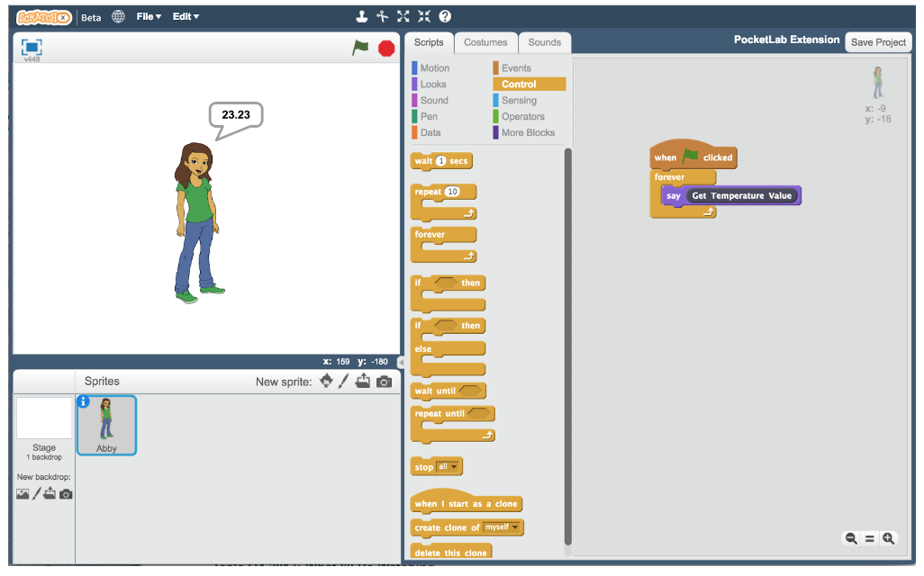Select the delete scissors tool
Viewport: 924px width, 576px height.
pos(383,15)
